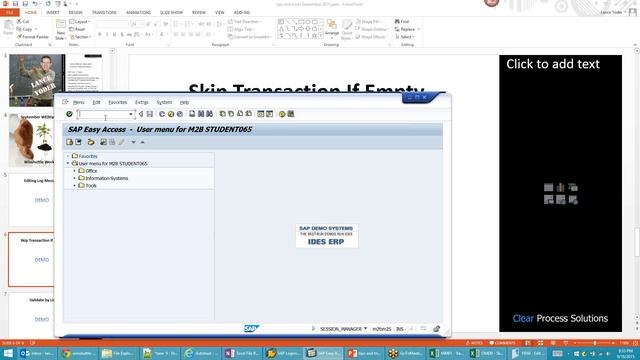Click PowerPoint Arrange button

point(332,28)
